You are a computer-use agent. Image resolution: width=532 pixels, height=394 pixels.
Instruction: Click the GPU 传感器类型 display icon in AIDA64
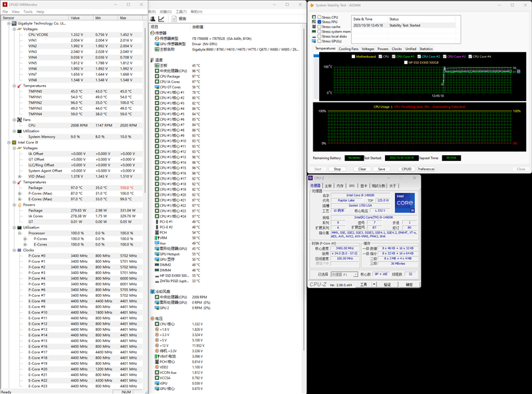coord(157,44)
